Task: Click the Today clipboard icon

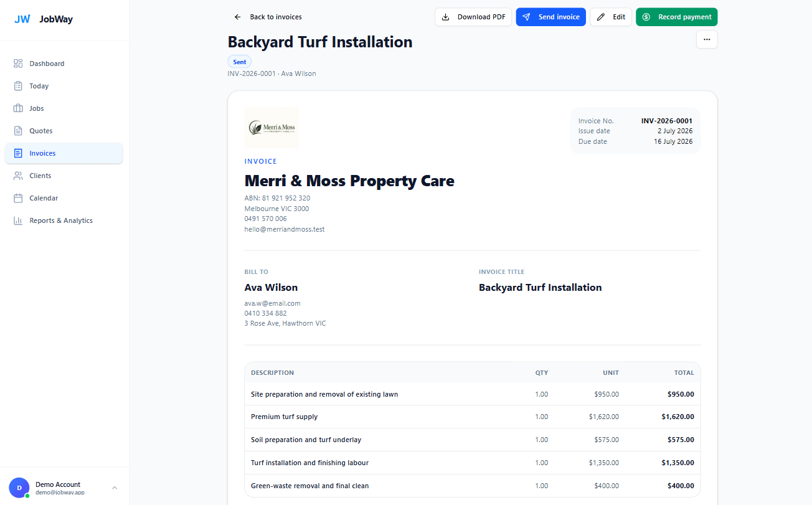Action: 18,86
